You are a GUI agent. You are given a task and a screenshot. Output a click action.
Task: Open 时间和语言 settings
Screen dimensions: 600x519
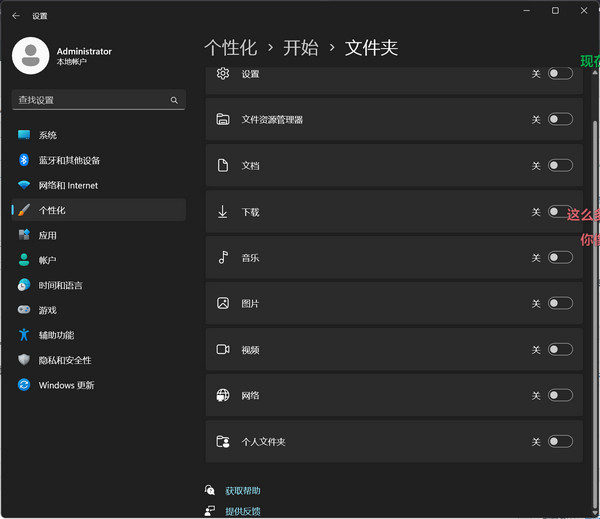99,285
